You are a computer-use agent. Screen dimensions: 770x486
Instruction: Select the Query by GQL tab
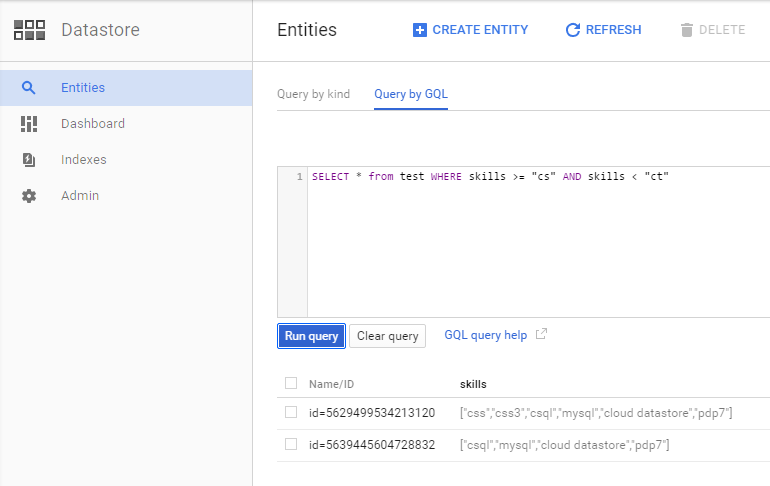point(411,94)
